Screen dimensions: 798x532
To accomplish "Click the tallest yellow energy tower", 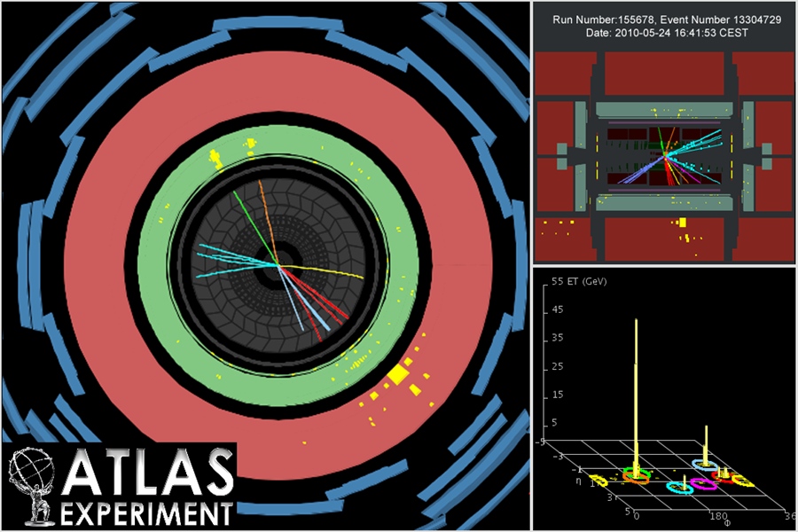I will coord(636,390).
